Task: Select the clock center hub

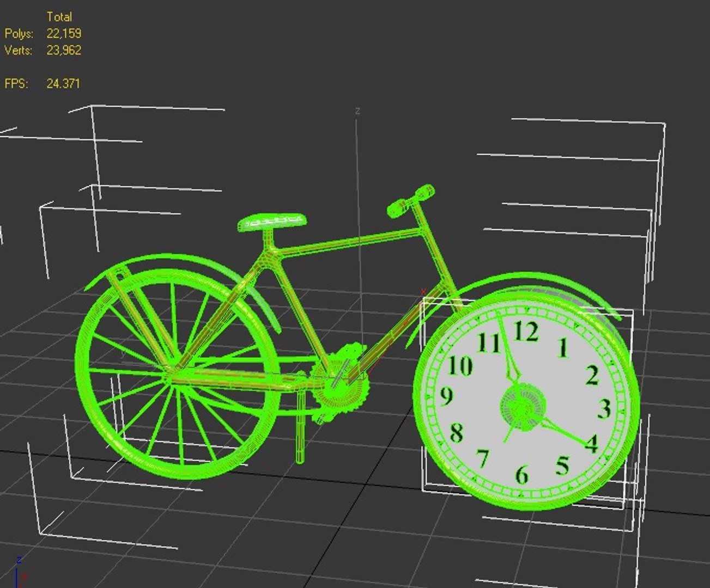Action: [523, 406]
